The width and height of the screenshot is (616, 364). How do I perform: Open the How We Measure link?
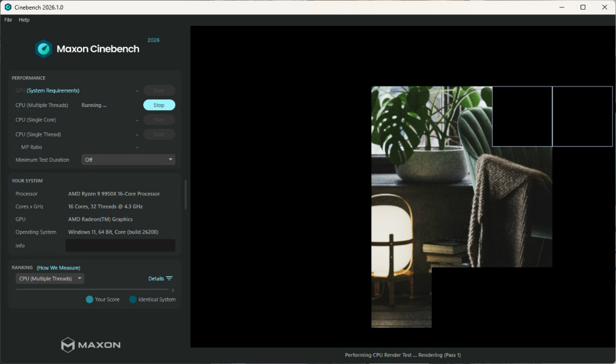pyautogui.click(x=58, y=268)
